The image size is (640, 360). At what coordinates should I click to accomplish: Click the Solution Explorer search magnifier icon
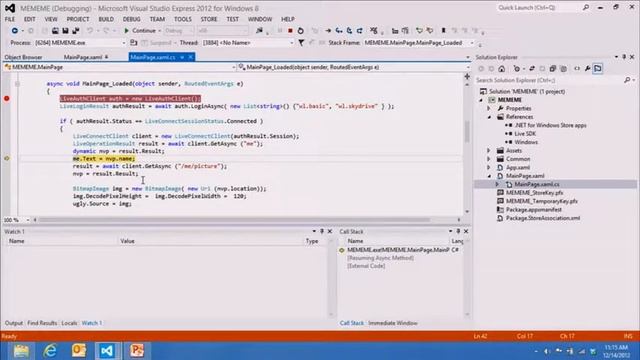pyautogui.click(x=627, y=80)
